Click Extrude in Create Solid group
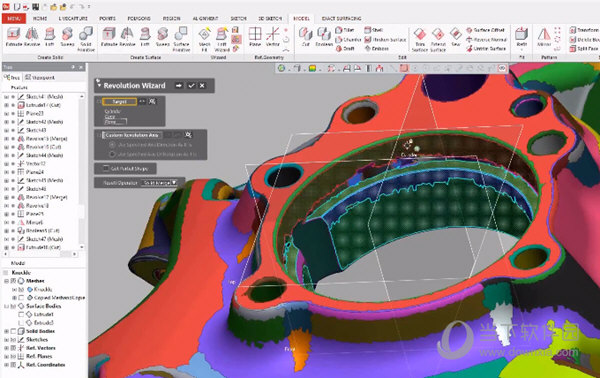 click(13, 37)
